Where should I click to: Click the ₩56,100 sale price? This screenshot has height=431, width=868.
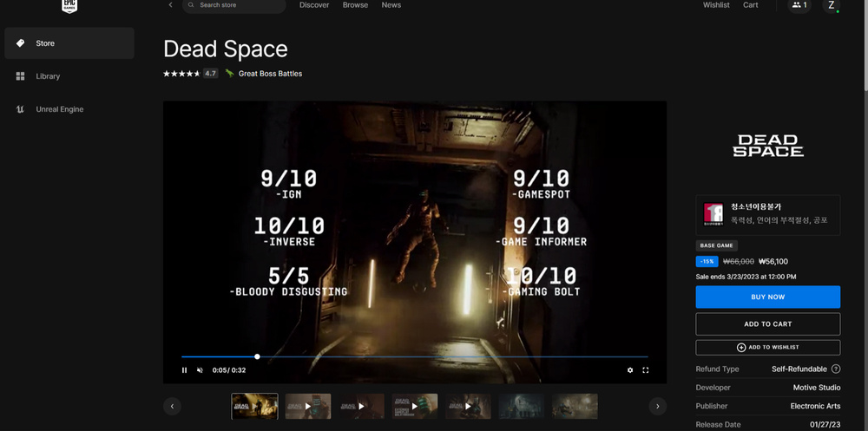click(x=773, y=262)
